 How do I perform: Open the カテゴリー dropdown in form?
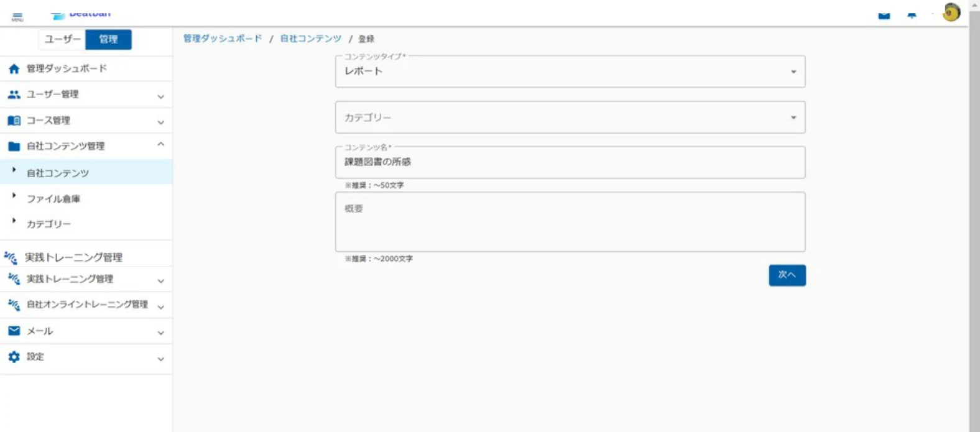click(x=570, y=117)
